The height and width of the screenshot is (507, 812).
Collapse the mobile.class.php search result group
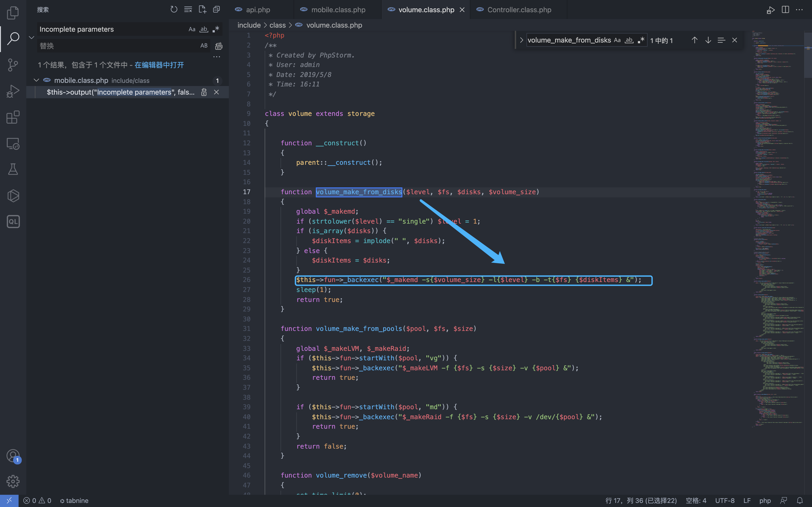36,81
